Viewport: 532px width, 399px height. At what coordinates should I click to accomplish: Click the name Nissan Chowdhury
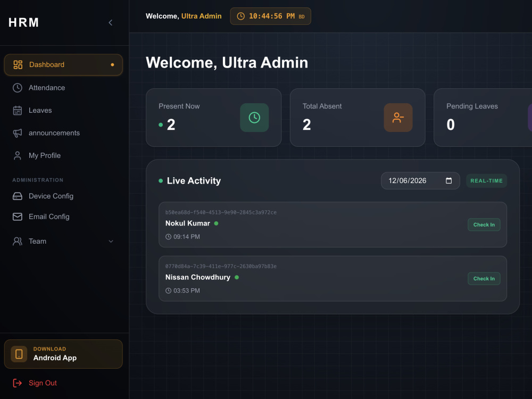point(198,277)
